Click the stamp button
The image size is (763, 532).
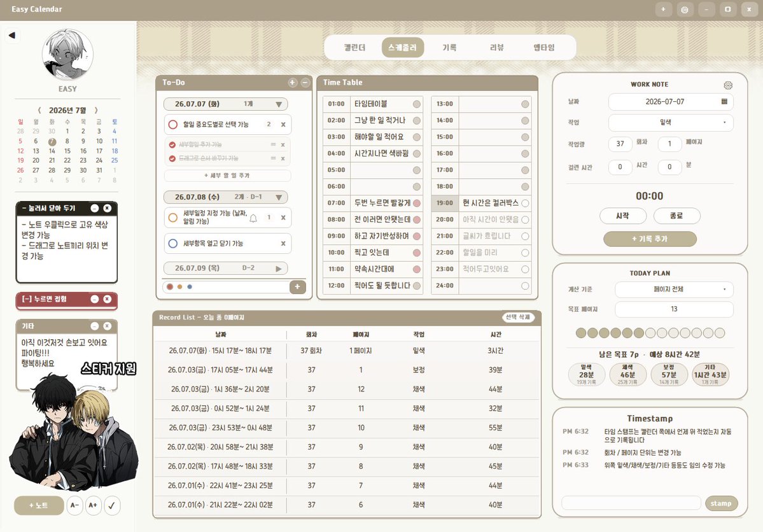(x=721, y=503)
